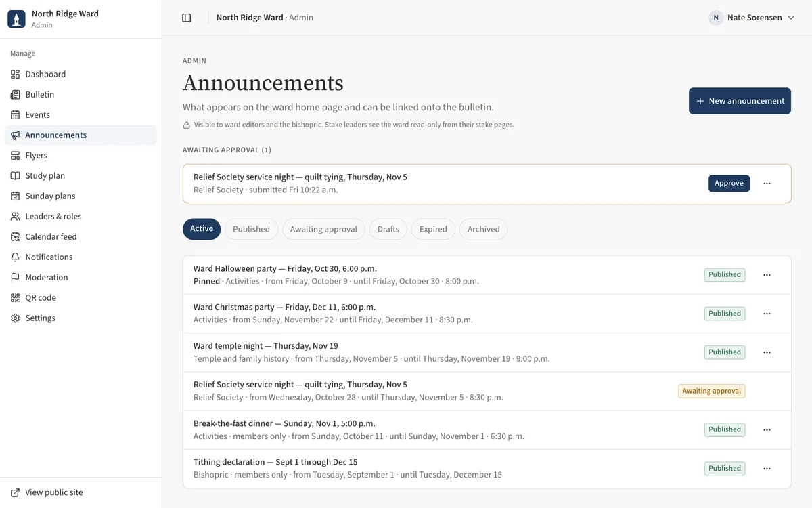Image resolution: width=812 pixels, height=508 pixels.
Task: Click the Bulletin newspaper icon
Action: point(15,95)
